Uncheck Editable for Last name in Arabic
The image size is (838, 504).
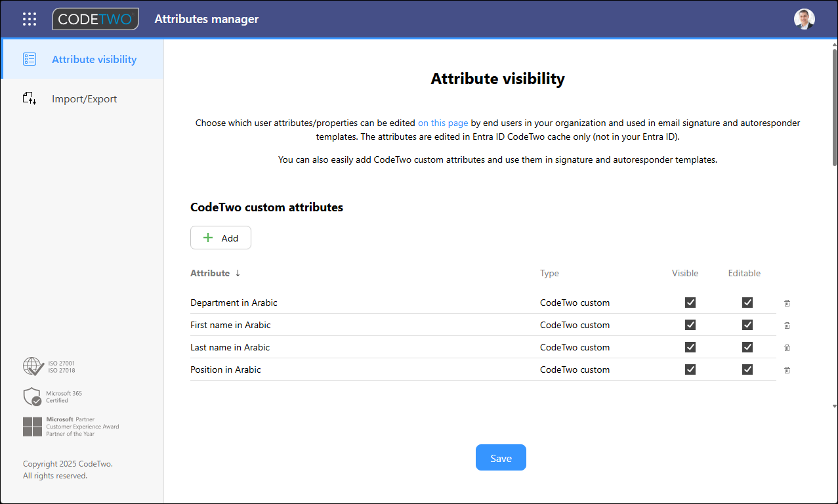(747, 347)
